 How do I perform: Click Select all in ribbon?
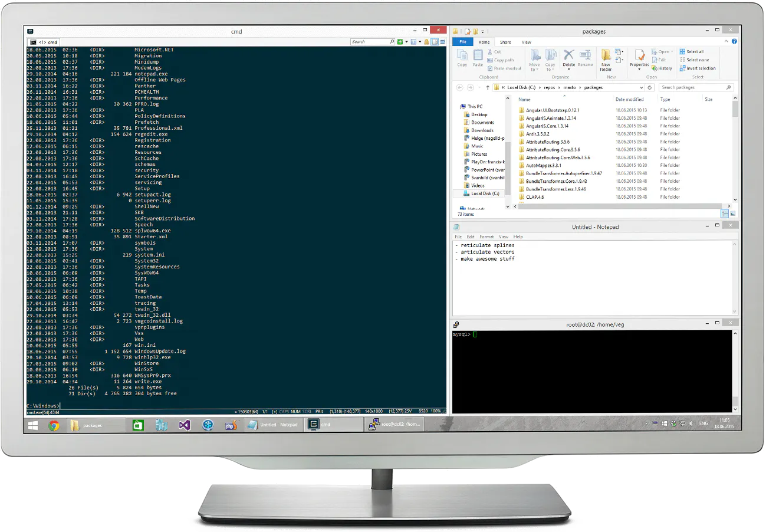click(x=691, y=52)
